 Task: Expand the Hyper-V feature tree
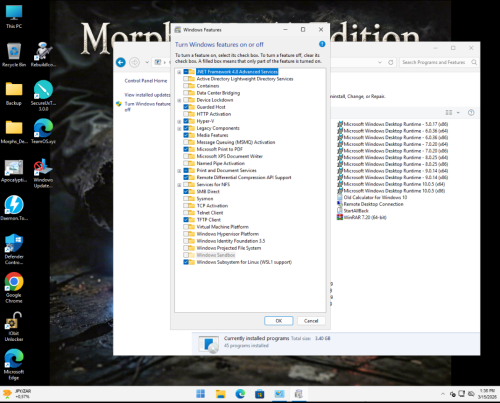pyautogui.click(x=179, y=121)
